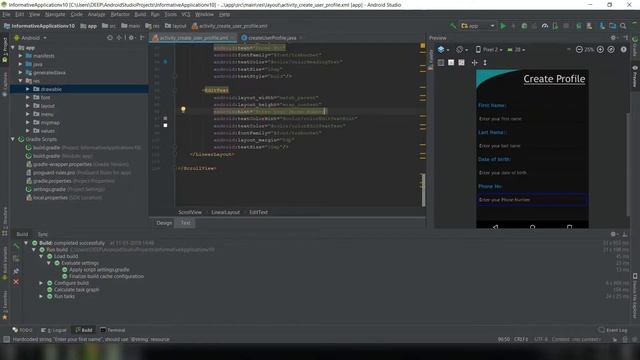Open the app run configuration dropdown
Viewport: 640px width, 360px height.
pos(477,26)
